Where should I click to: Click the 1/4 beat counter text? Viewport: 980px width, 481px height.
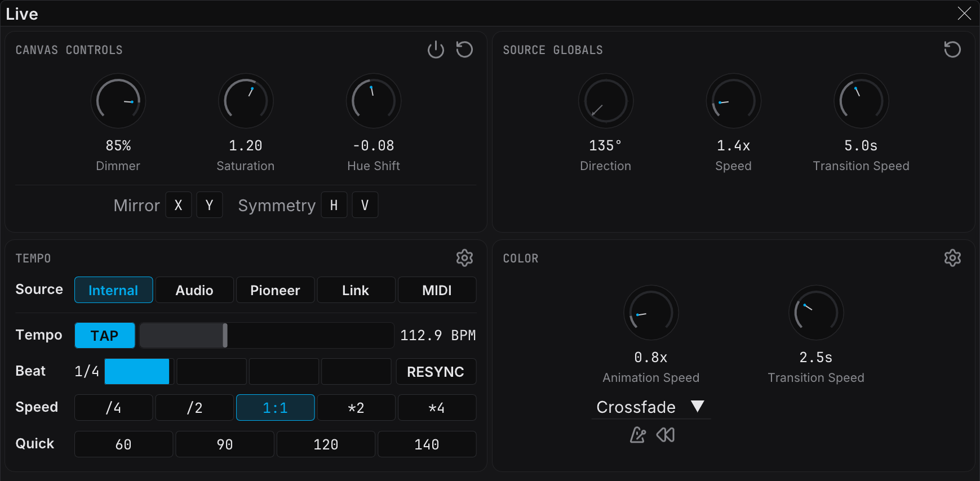pos(87,372)
